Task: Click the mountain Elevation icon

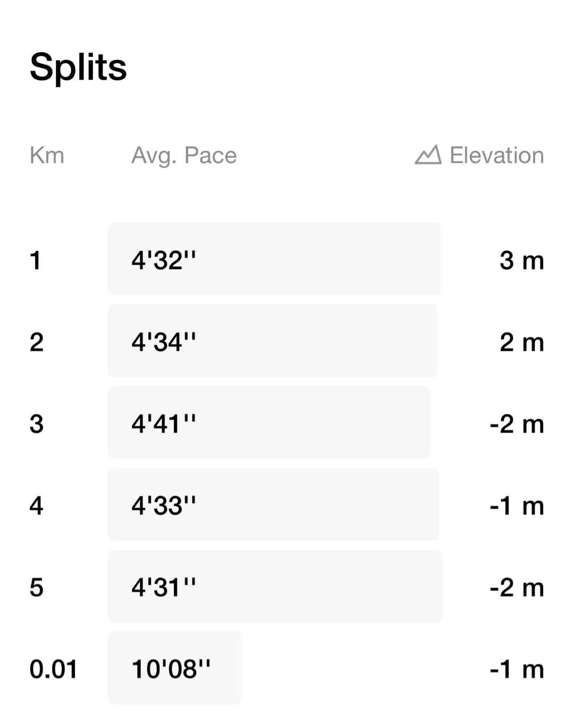Action: point(428,155)
